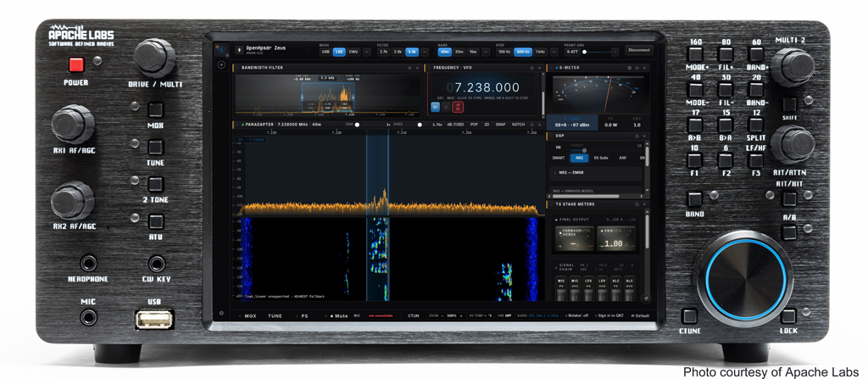Screen dimensions: 868x379
Task: Change dB:FIXED scale mode
Action: tap(455, 125)
